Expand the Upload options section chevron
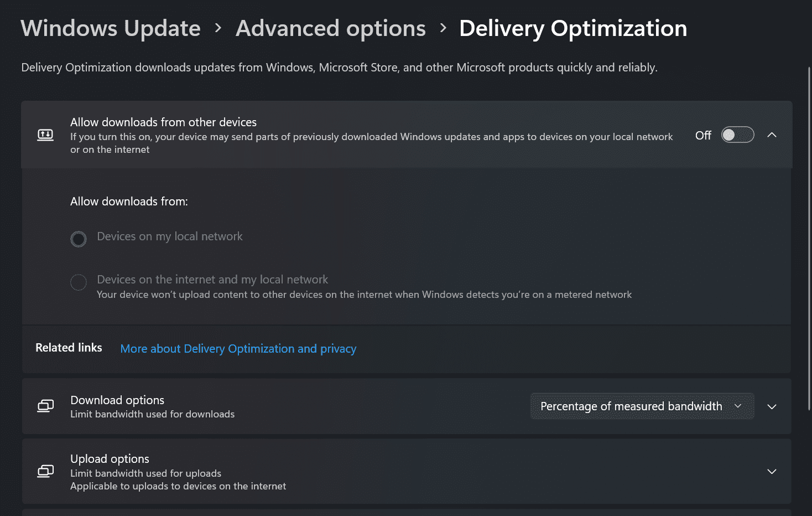This screenshot has height=516, width=812. (772, 471)
